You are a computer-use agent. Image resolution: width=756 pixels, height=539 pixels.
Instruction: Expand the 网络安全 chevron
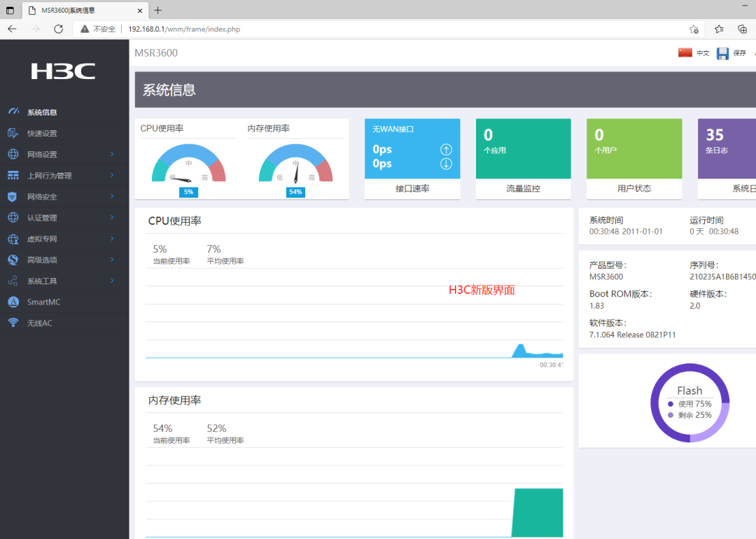tap(112, 196)
